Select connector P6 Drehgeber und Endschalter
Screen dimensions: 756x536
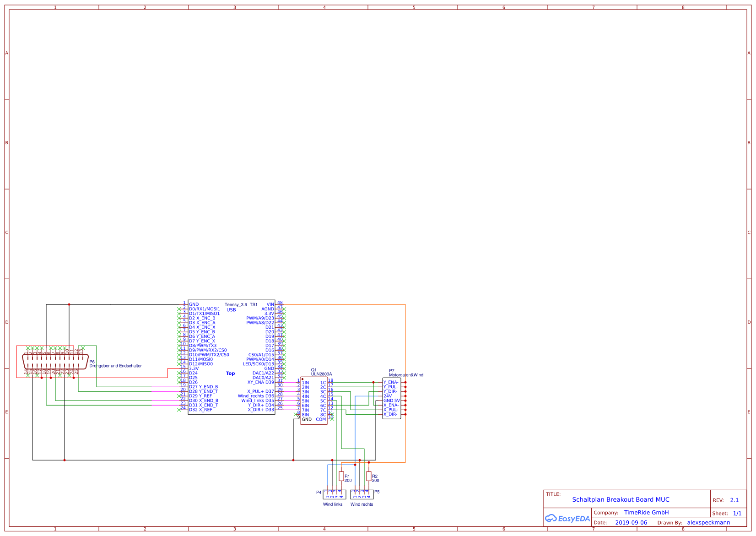point(56,362)
